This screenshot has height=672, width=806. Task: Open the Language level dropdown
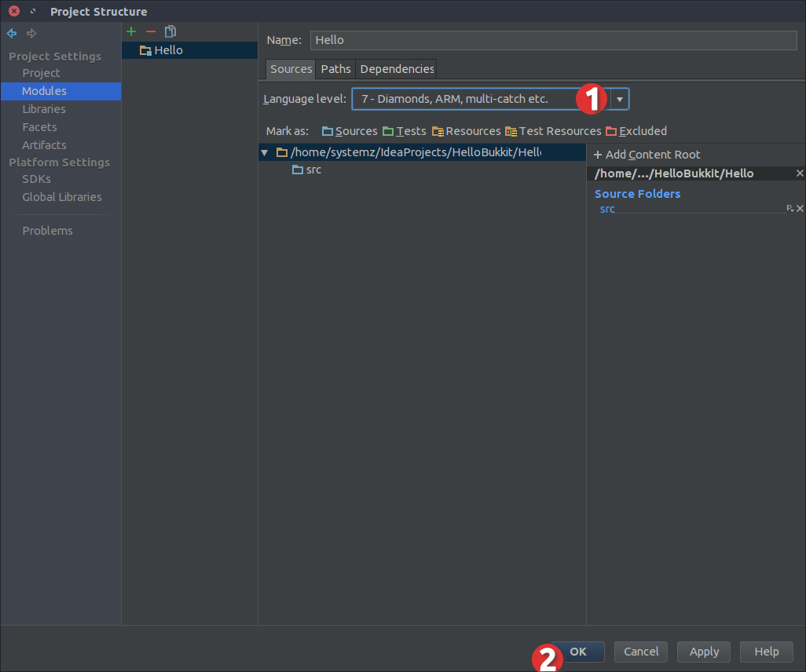pyautogui.click(x=619, y=99)
